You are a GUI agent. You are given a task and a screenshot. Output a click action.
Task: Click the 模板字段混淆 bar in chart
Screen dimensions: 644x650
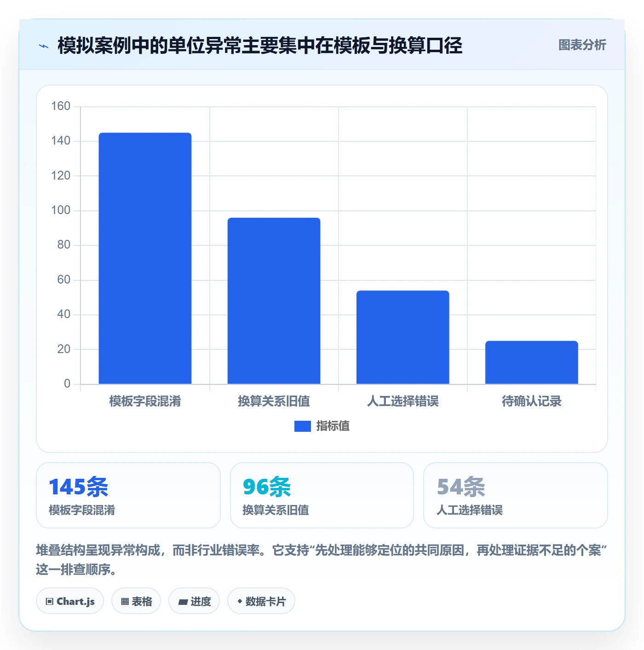[x=145, y=258]
